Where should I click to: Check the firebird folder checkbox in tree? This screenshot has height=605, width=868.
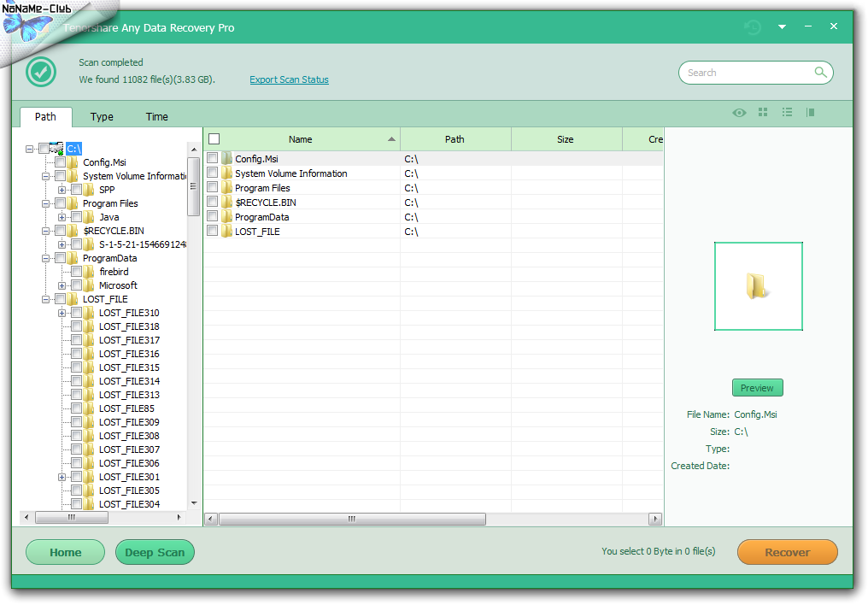pos(77,272)
